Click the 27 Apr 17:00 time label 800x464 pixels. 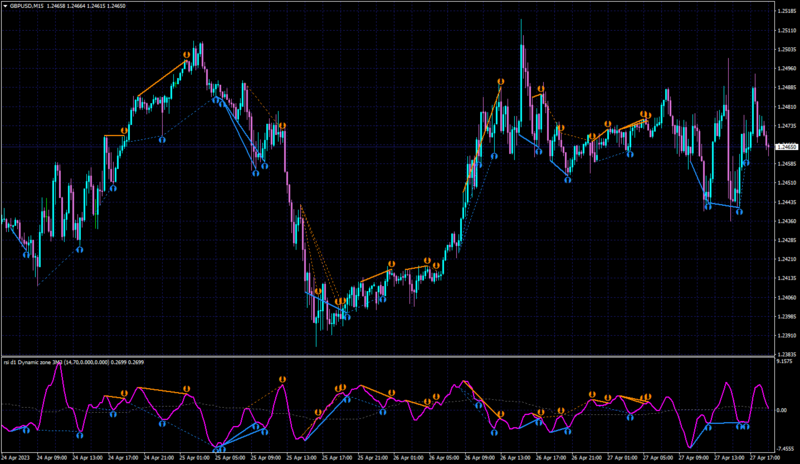(765, 458)
